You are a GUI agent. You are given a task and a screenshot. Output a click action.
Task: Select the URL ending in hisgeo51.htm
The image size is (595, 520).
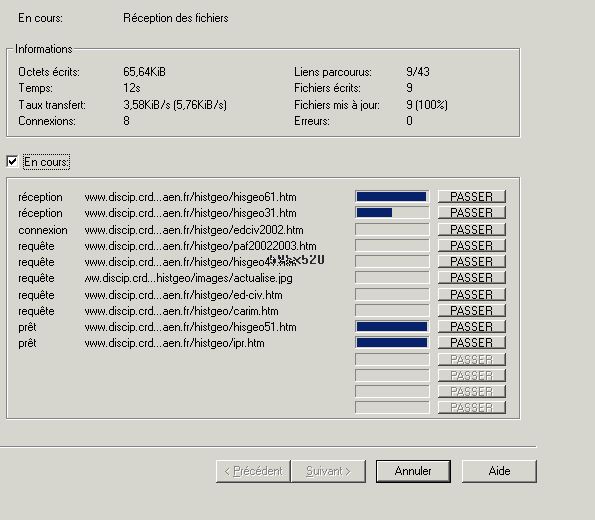190,327
